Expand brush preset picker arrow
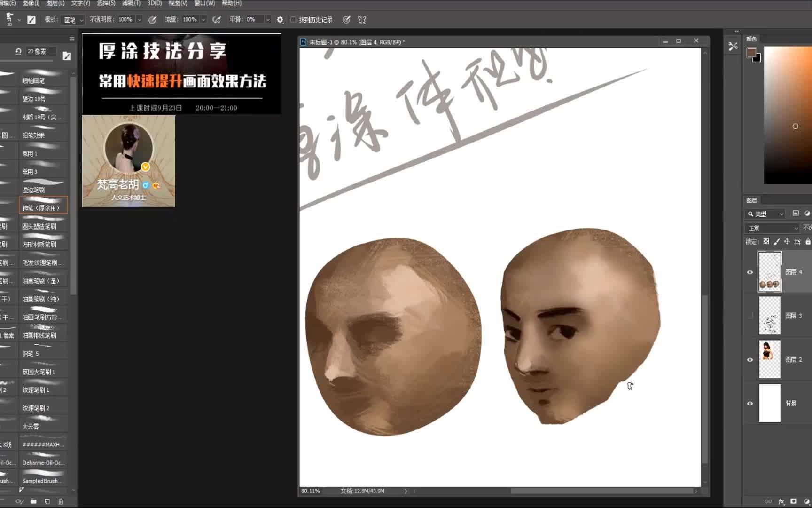This screenshot has width=812, height=508. pos(19,20)
